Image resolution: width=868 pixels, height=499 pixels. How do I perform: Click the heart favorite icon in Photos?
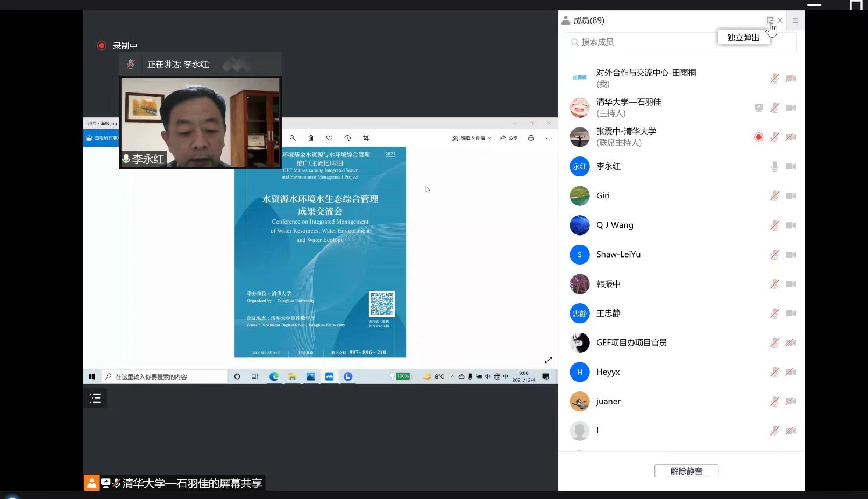click(329, 138)
